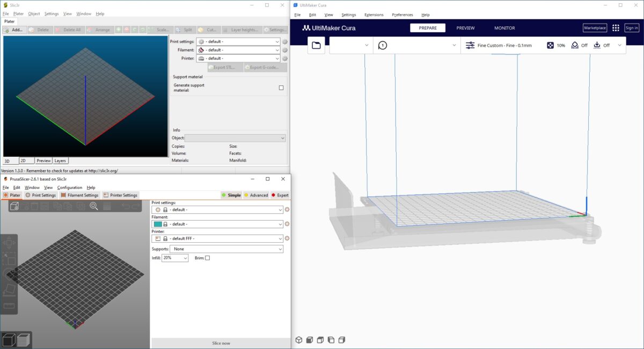Select the PrusaSlicer Advanced mode
Image resolution: width=644 pixels, height=349 pixels.
click(x=256, y=195)
